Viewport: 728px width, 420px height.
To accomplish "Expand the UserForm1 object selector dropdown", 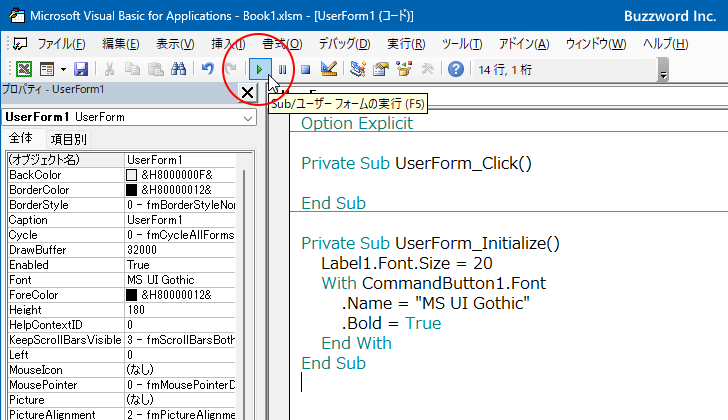I will click(248, 118).
